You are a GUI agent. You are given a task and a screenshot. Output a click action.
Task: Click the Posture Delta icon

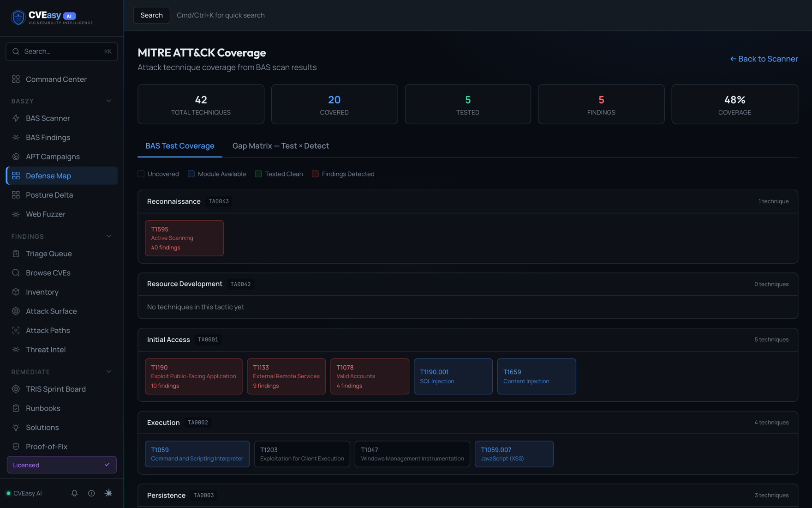[x=16, y=195]
